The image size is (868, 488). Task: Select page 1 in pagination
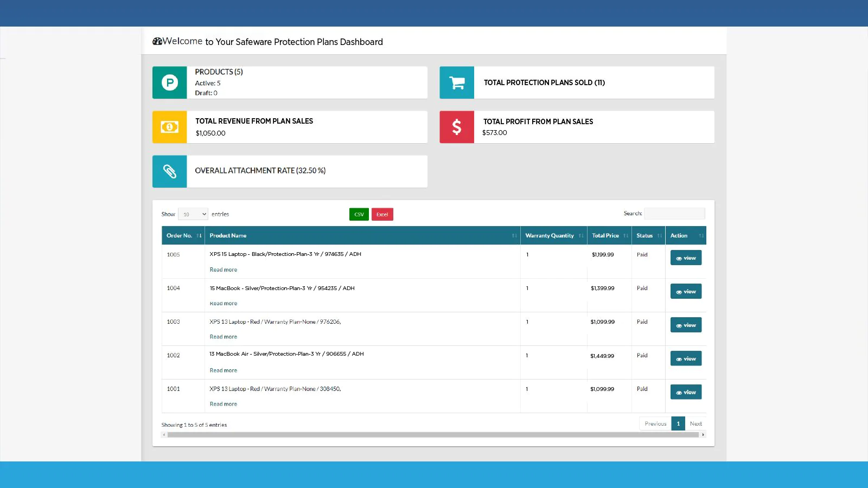tap(678, 423)
